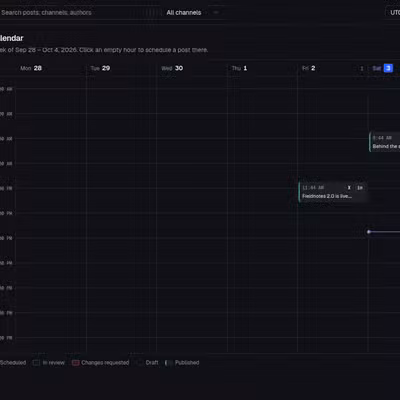Screen dimensions: 400x400
Task: Click the Changes requested legend swatch
Action: 76,363
